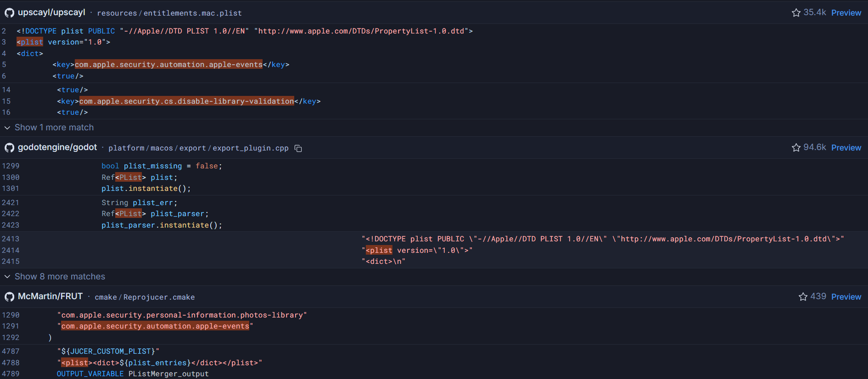
Task: Click highlighted com.apple.security.cs.disable-library-validation key text
Action: [186, 101]
